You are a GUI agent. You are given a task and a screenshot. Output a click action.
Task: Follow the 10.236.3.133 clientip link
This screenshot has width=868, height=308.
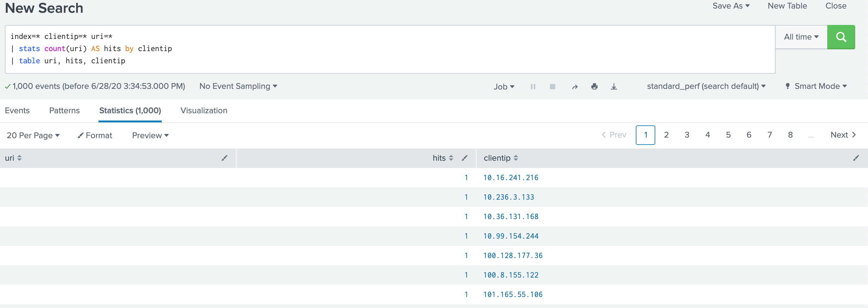point(508,197)
